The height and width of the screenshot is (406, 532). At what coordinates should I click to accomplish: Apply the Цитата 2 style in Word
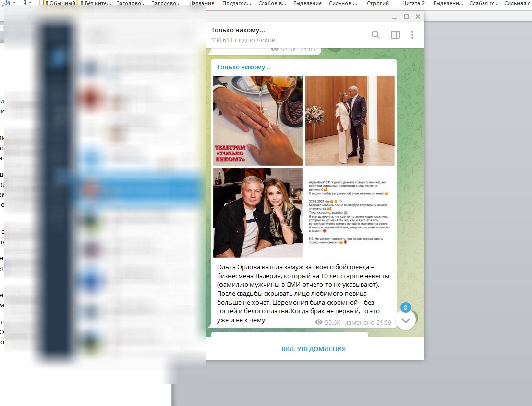pyautogui.click(x=413, y=3)
